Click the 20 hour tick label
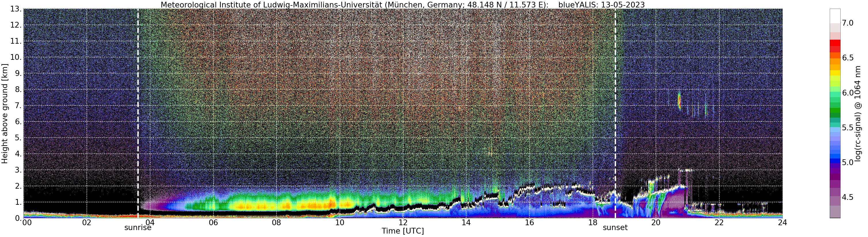The height and width of the screenshot is (237, 868). (656, 223)
